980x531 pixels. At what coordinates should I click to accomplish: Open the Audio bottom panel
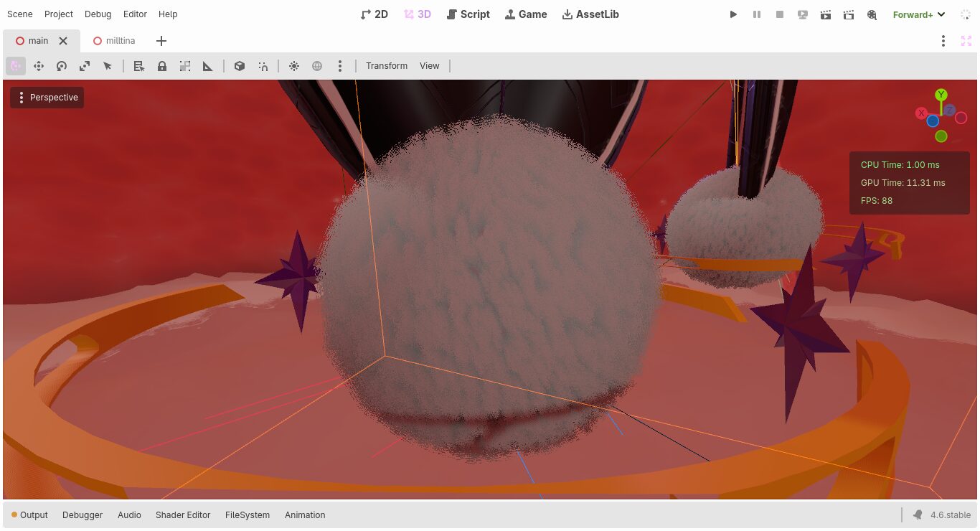point(129,515)
